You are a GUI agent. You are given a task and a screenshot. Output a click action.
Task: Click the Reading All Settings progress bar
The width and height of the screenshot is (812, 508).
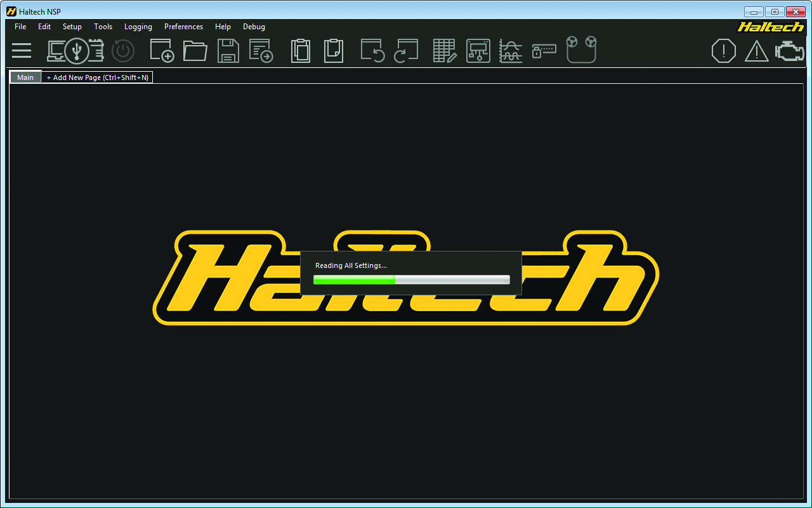tap(411, 279)
